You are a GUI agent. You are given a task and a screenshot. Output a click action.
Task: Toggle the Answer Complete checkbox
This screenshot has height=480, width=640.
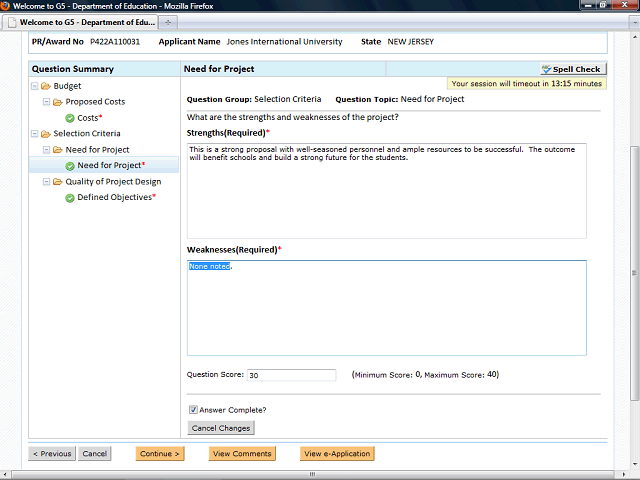[193, 409]
